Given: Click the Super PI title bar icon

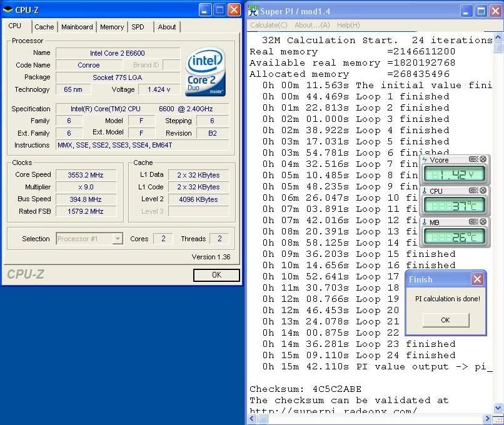Looking at the screenshot, I should pyautogui.click(x=253, y=11).
